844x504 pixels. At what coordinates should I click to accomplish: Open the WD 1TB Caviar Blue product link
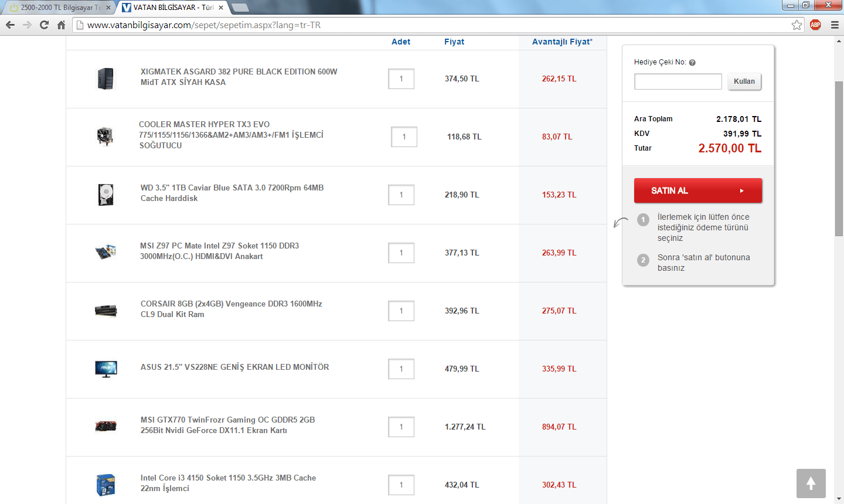[232, 193]
